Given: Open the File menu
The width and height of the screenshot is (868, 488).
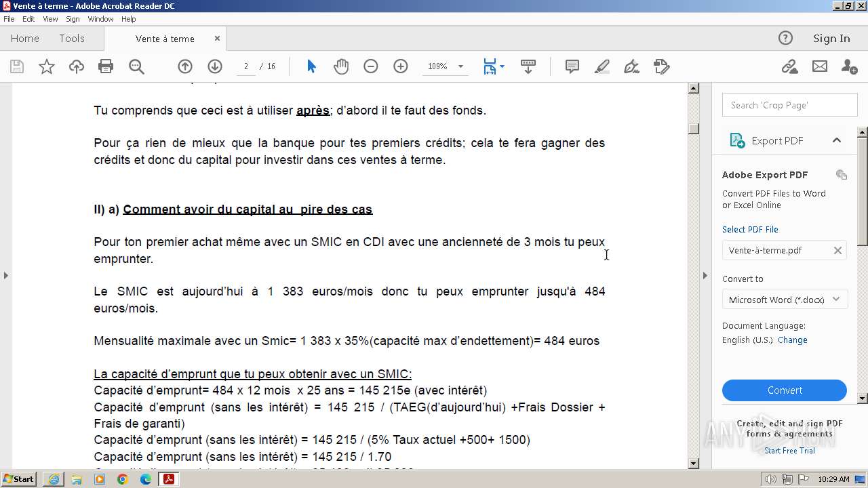Looking at the screenshot, I should click(x=9, y=19).
